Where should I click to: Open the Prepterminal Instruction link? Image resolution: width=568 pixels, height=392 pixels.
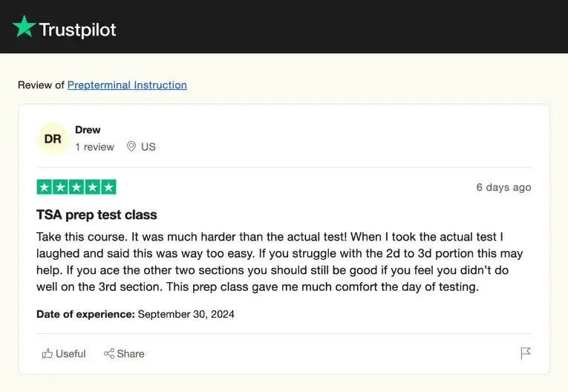[127, 85]
